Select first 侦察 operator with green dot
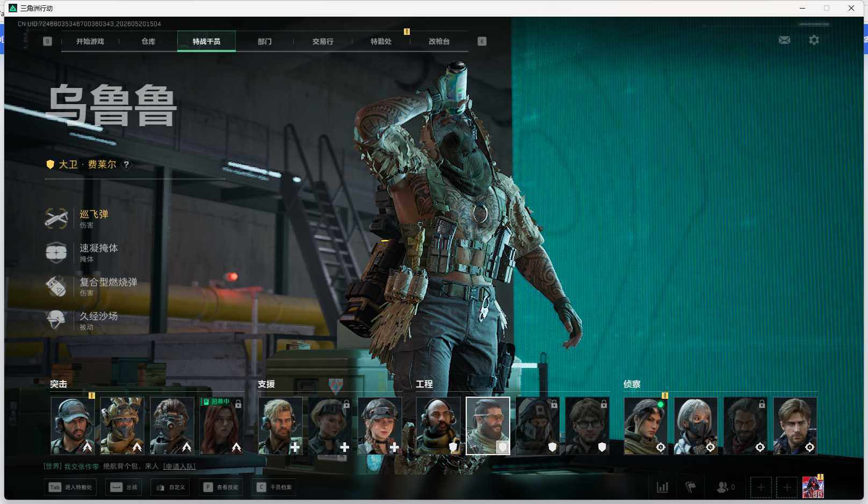 (646, 426)
